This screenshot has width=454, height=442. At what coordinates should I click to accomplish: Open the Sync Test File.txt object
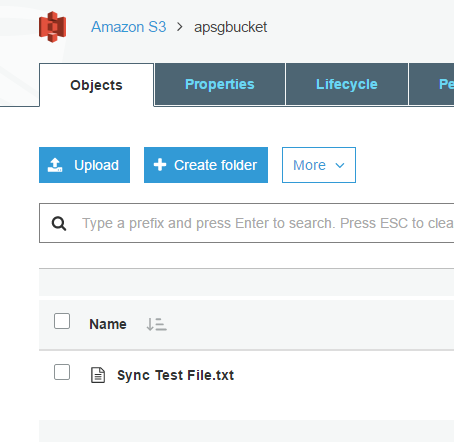[x=175, y=375]
